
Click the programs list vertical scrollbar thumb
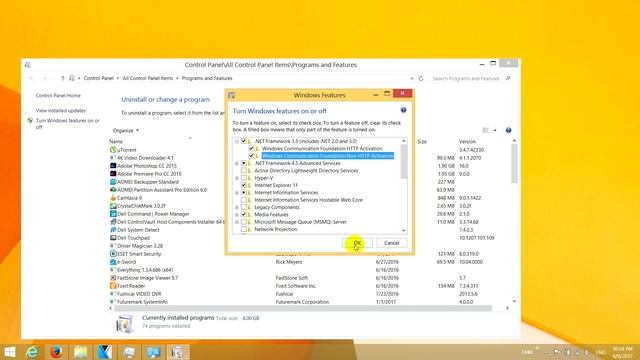514,164
